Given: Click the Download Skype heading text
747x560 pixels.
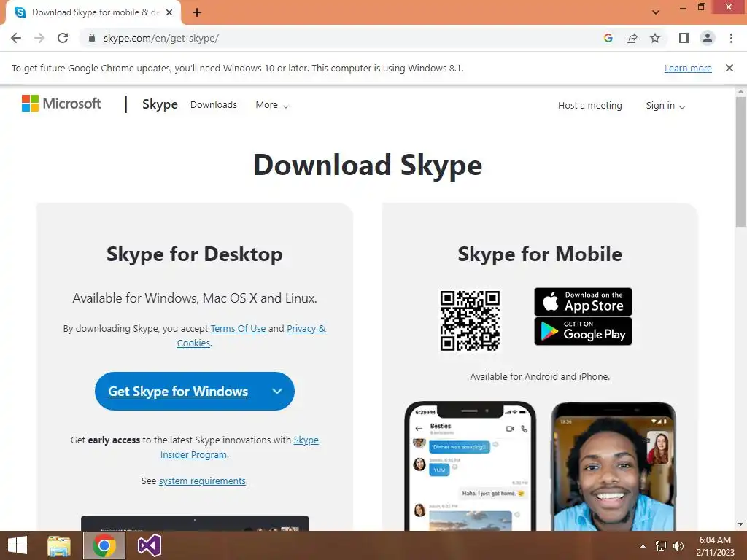Looking at the screenshot, I should pyautogui.click(x=368, y=166).
